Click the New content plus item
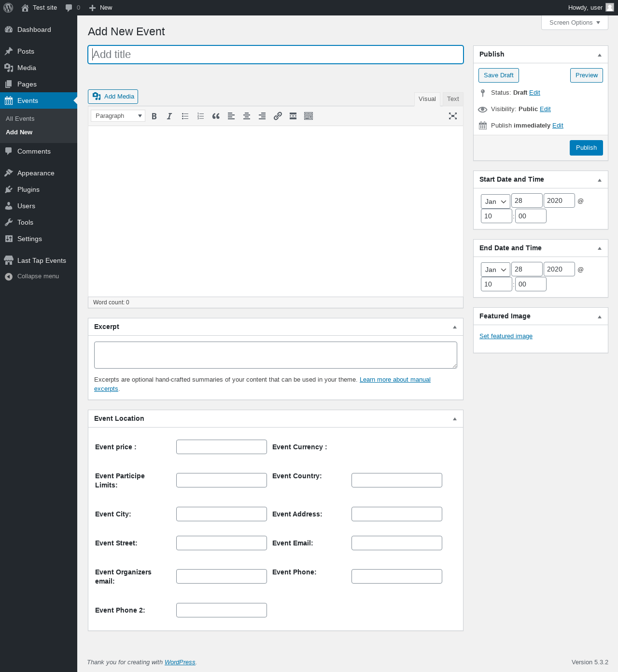Screen dimensions: 618x672 (100, 8)
